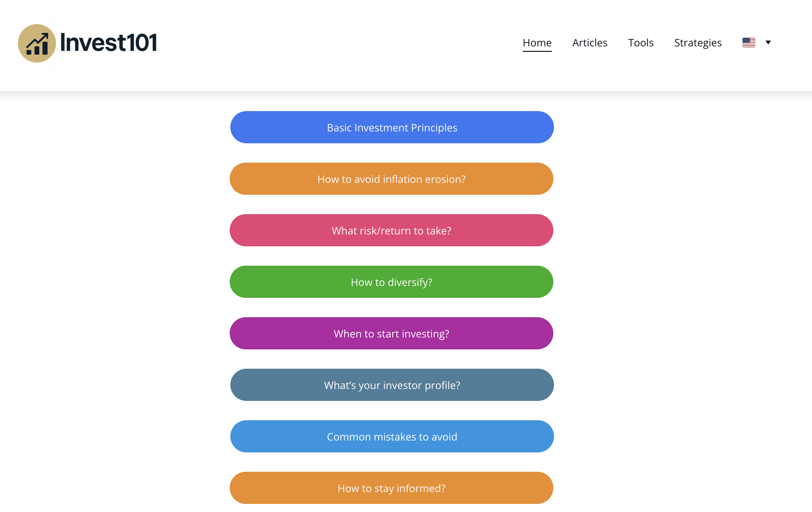Click 'When to start investing?'

391,334
